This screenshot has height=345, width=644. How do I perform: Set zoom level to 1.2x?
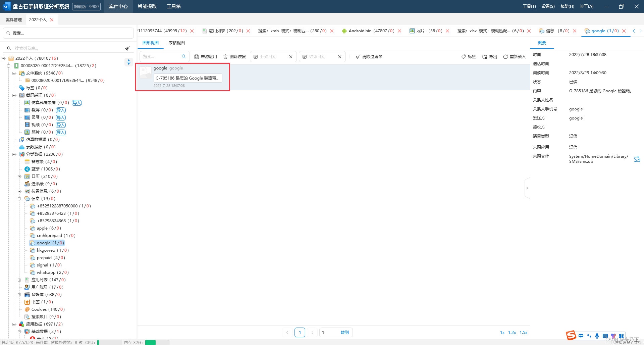(x=512, y=333)
